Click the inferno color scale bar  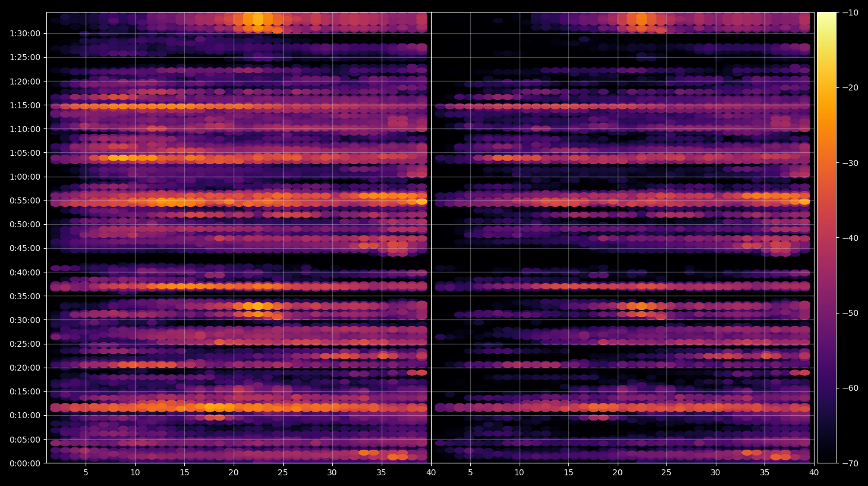click(x=826, y=237)
